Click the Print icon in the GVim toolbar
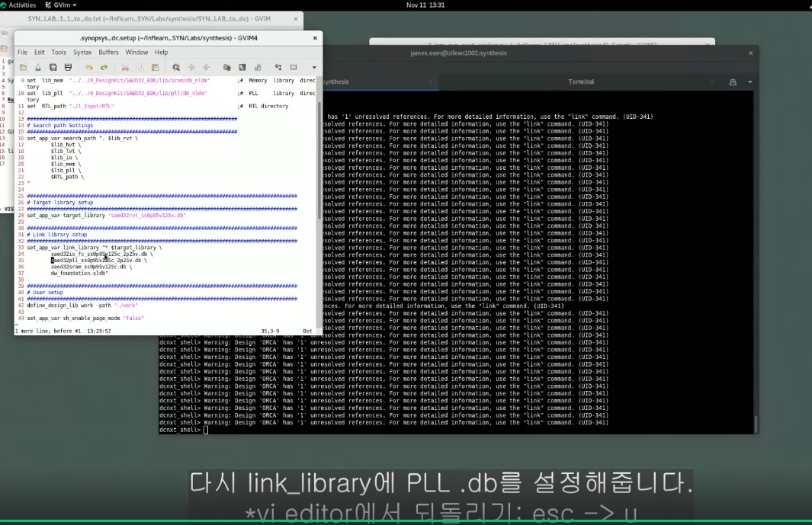Image resolution: width=812 pixels, height=525 pixels. point(68,67)
